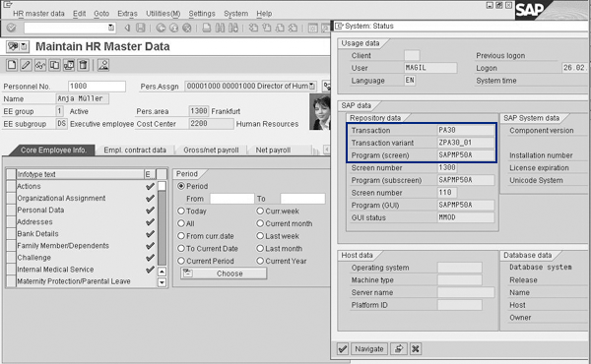Image resolution: width=591 pixels, height=364 pixels.
Task: Select the From curr.date radio button
Action: coord(181,236)
